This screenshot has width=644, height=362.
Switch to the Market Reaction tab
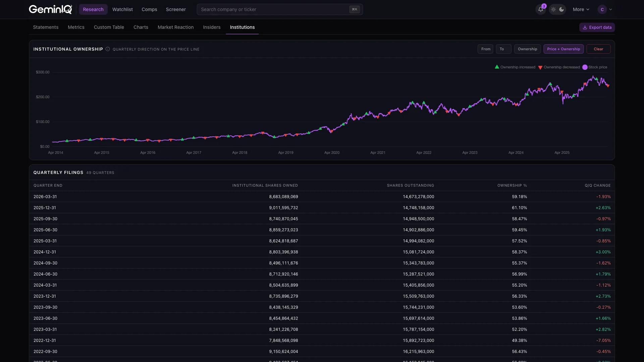[x=176, y=27]
